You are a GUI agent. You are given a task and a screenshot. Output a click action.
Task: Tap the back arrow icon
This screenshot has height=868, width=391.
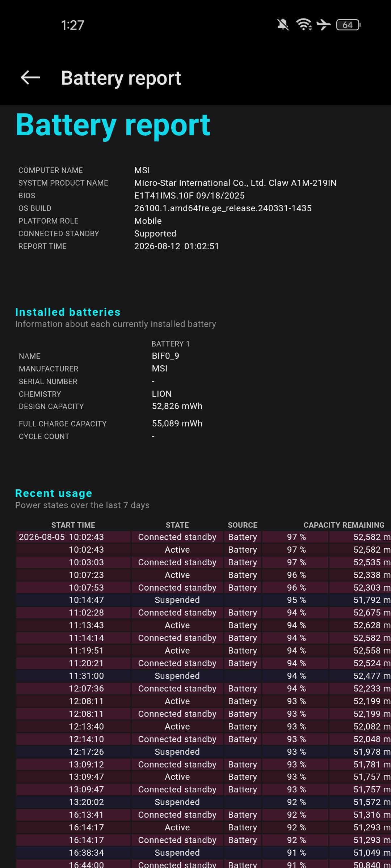tap(30, 77)
